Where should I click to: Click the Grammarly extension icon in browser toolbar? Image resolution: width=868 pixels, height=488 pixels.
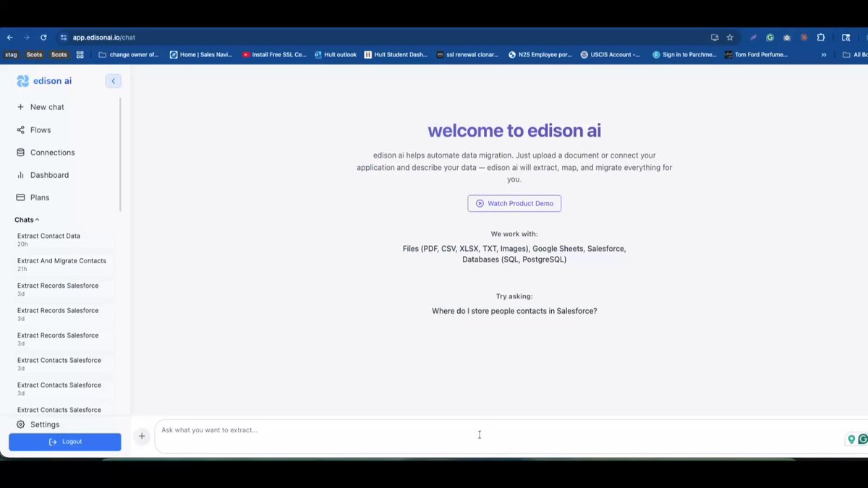tap(770, 37)
